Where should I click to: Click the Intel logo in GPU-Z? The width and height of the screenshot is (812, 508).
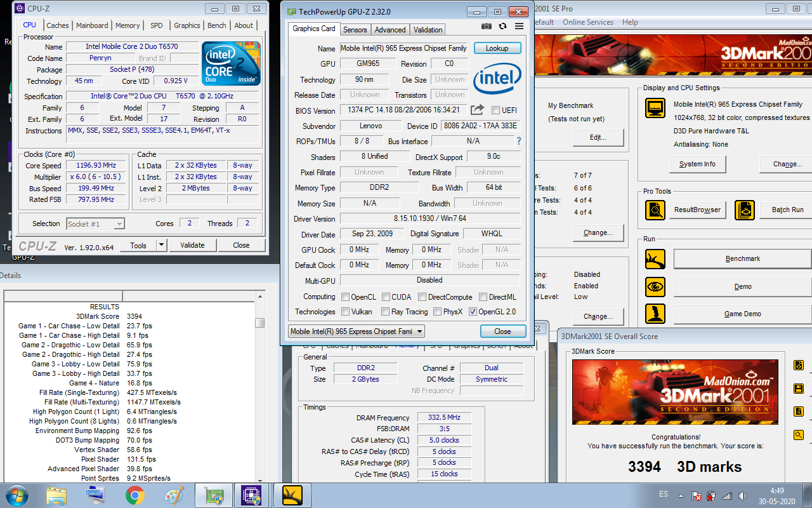[x=497, y=78]
